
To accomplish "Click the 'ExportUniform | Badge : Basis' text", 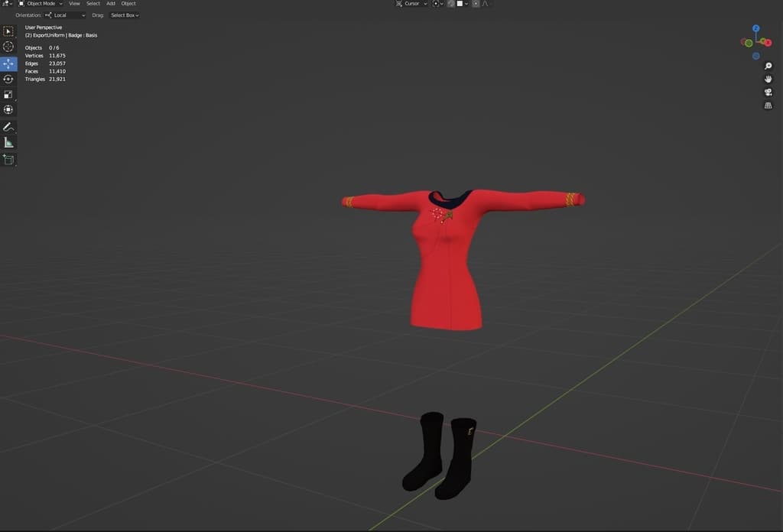I will [65, 35].
